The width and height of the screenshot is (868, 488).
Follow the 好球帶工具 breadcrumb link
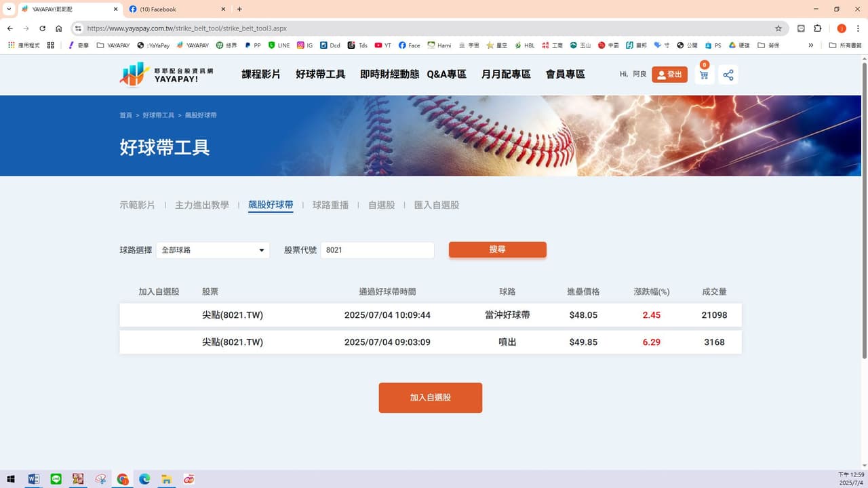tap(159, 115)
